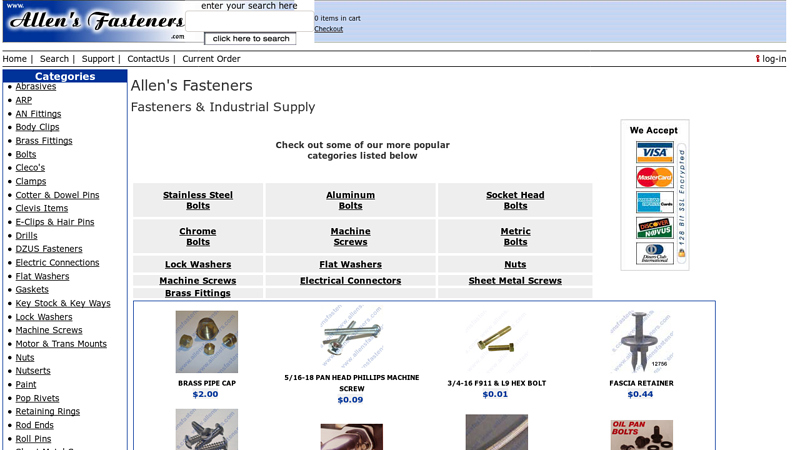Open the Nutserts category

pos(33,371)
